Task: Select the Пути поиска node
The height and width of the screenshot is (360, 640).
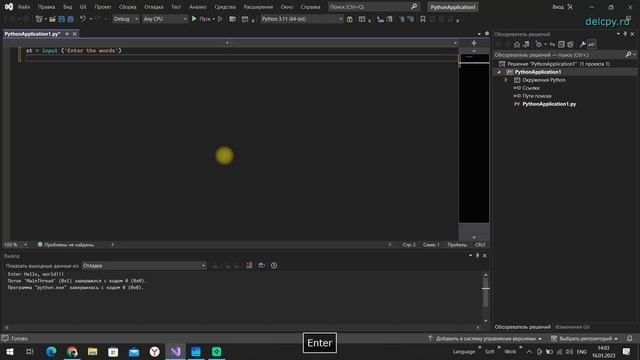Action: point(537,96)
